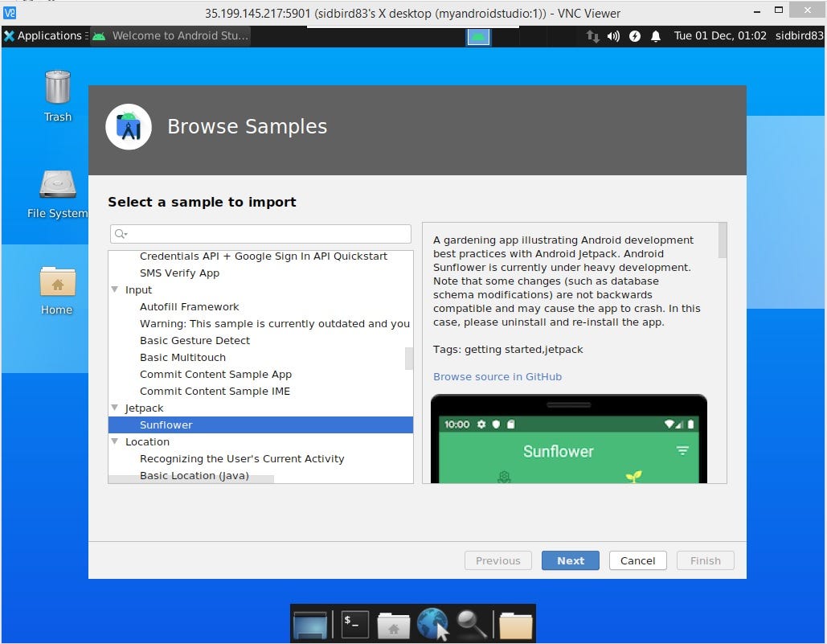
Task: Click the clock showing Tue 01 Dec, 01:02
Action: (720, 36)
